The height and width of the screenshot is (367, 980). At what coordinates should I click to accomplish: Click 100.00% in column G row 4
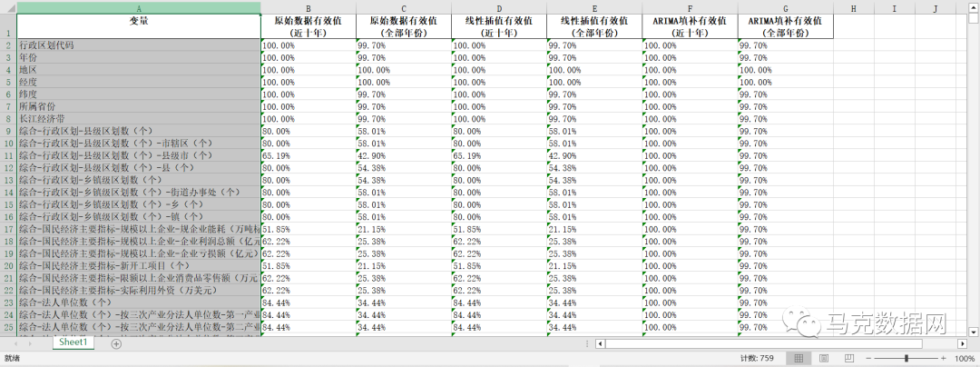pos(785,70)
